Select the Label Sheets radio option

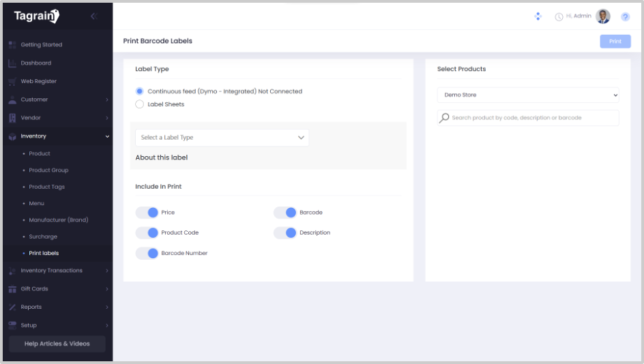[140, 104]
